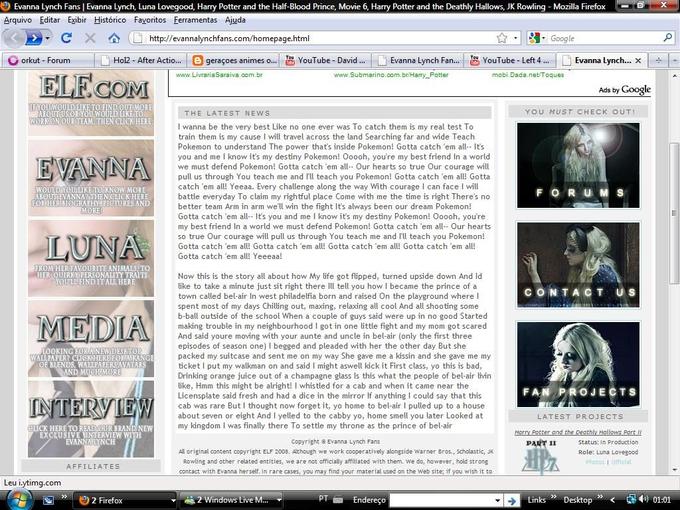The height and width of the screenshot is (510, 680).
Task: Open the INTERVIEW sidebar banner
Action: point(91,419)
